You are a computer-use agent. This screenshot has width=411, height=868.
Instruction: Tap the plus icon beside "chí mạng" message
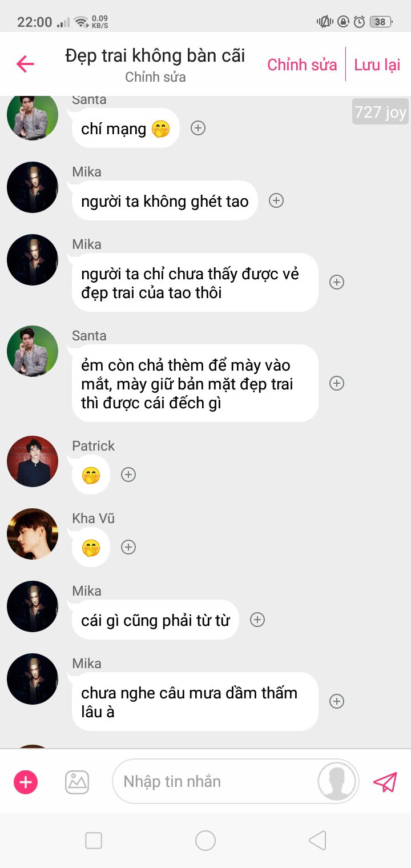click(x=198, y=128)
